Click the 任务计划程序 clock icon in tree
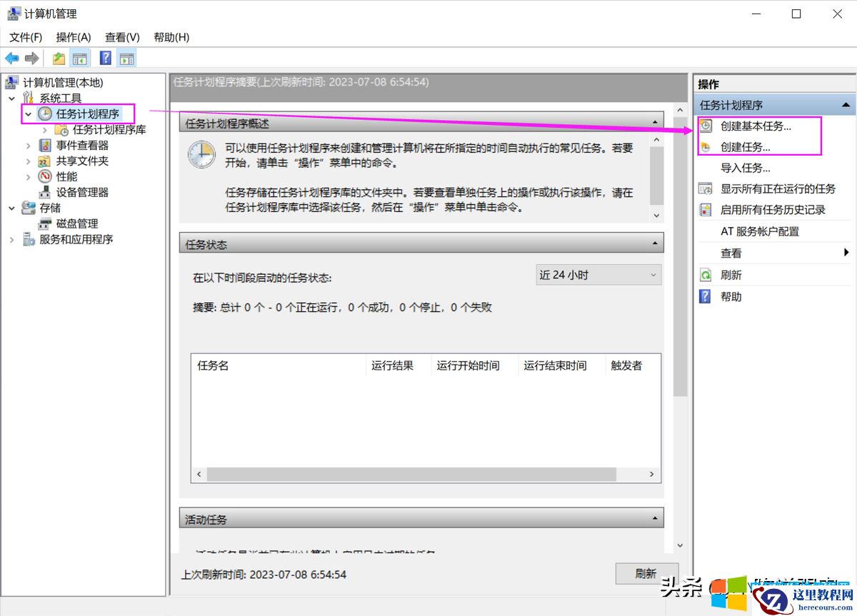 click(45, 113)
